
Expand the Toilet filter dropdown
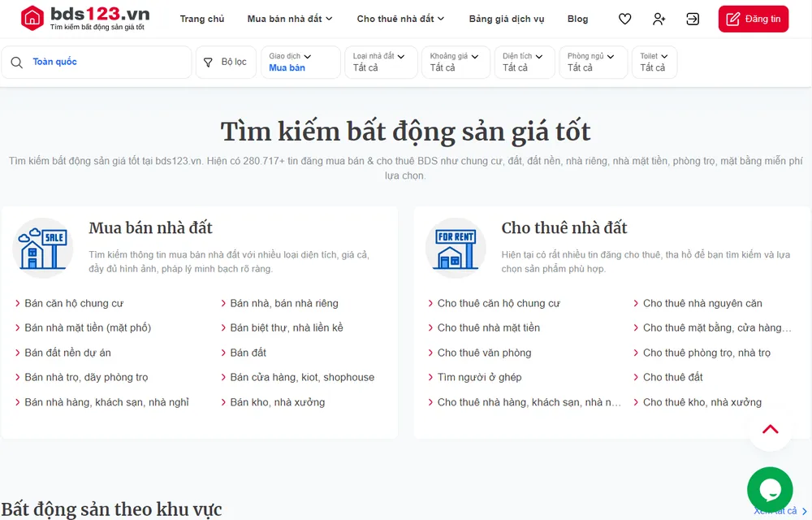[654, 62]
